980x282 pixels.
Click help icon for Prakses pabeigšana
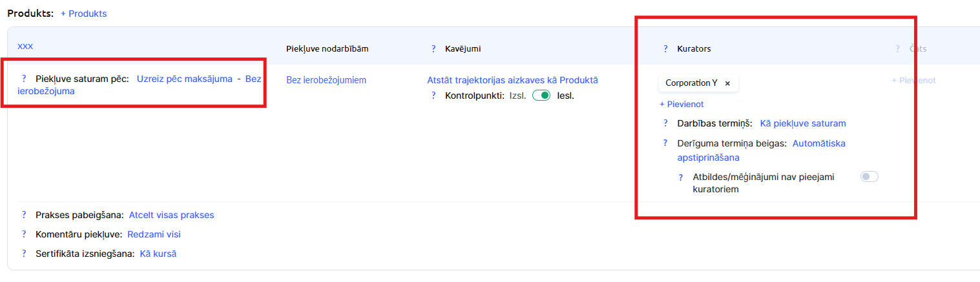(x=24, y=215)
